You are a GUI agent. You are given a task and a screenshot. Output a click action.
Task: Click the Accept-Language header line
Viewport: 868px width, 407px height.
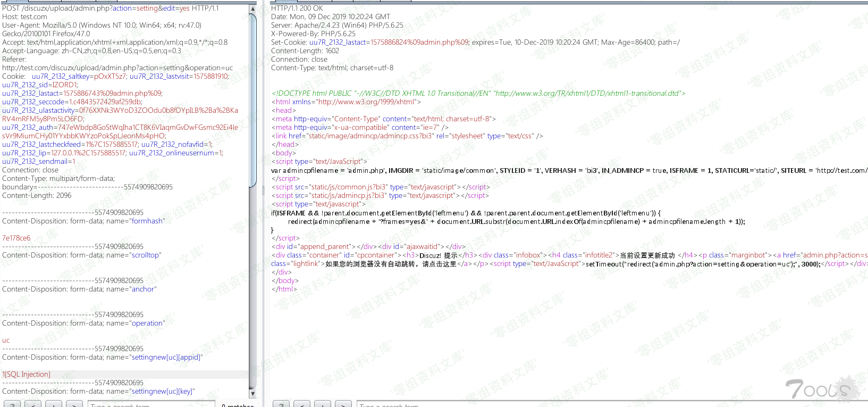91,51
